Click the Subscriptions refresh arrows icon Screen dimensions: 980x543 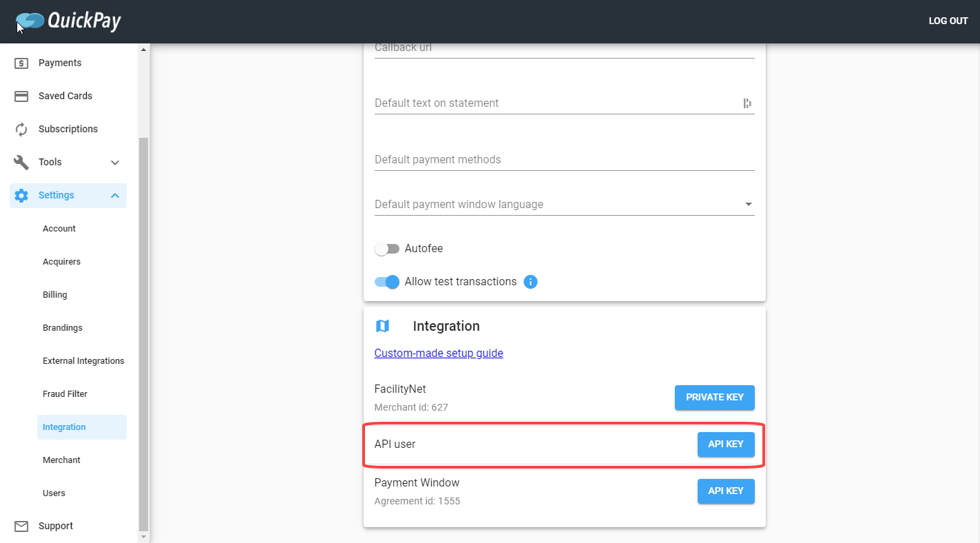pyautogui.click(x=21, y=129)
